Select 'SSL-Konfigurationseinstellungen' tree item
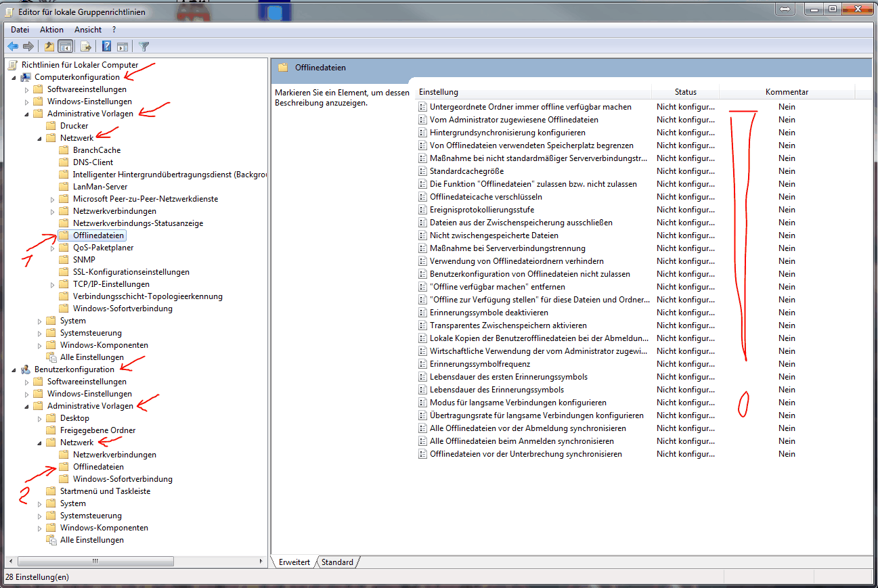The height and width of the screenshot is (588, 878). 131,272
